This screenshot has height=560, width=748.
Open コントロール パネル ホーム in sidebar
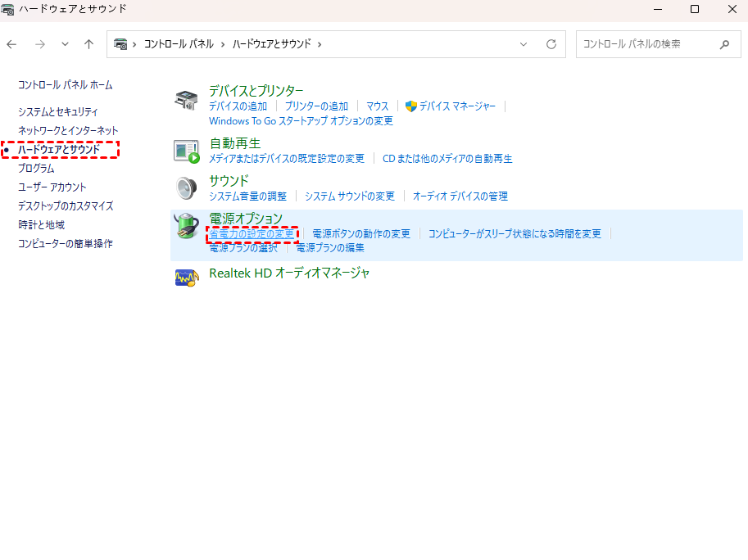[66, 85]
